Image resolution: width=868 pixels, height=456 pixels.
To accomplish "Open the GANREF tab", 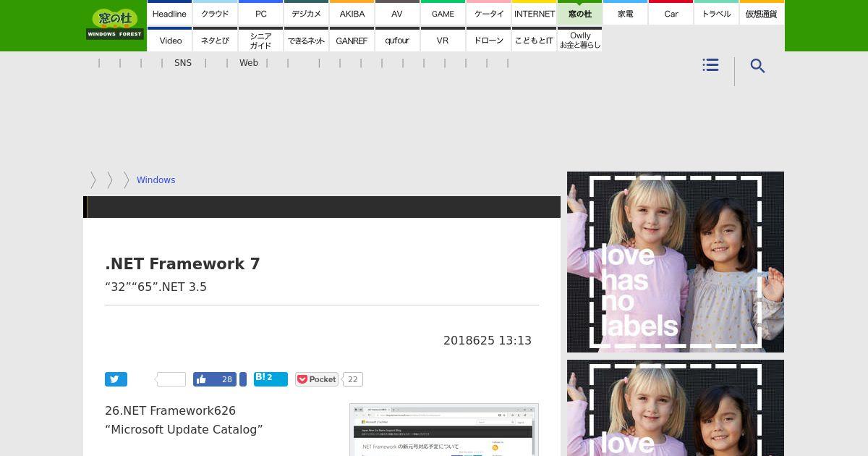I will tap(352, 40).
